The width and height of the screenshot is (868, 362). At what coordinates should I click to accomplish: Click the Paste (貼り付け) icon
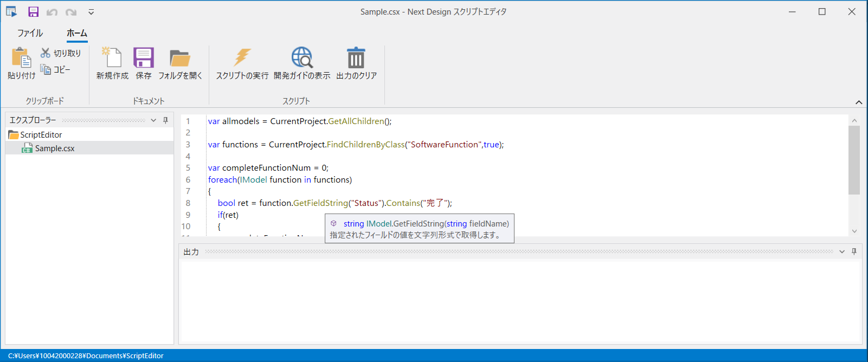[21, 57]
